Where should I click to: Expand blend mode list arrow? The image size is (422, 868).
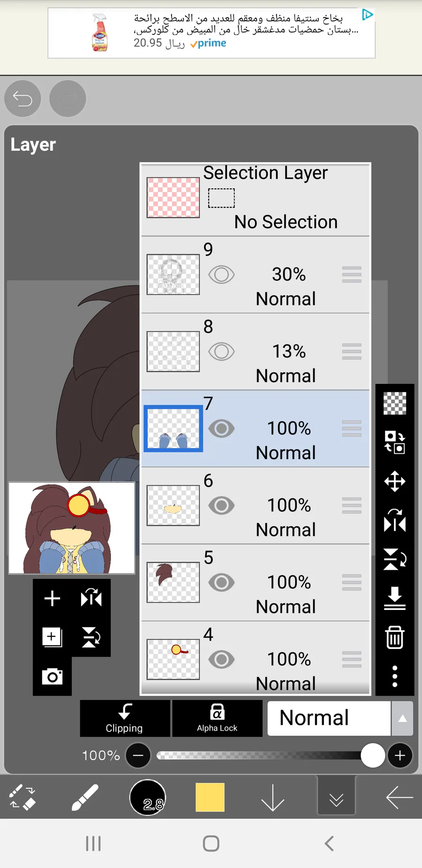402,718
